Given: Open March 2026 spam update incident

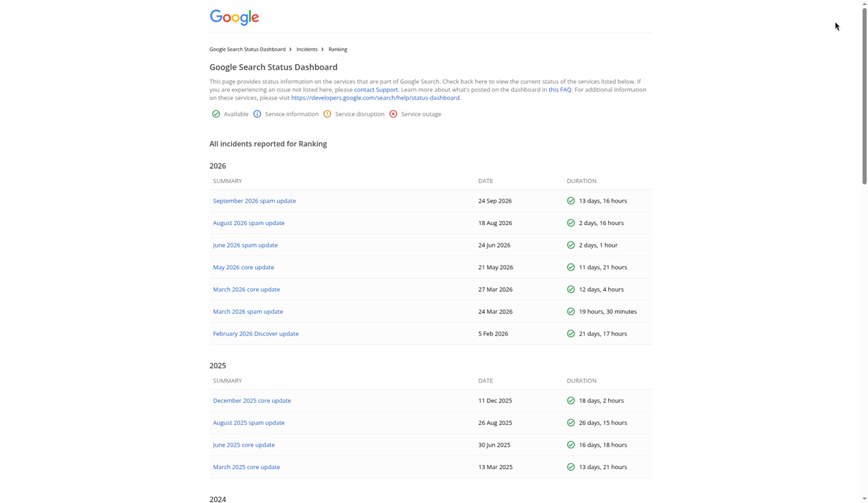Looking at the screenshot, I should [248, 312].
